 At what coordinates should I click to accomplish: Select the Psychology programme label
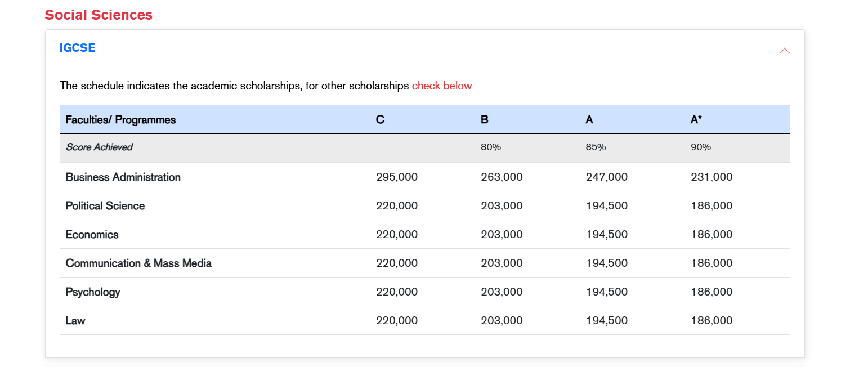93,292
